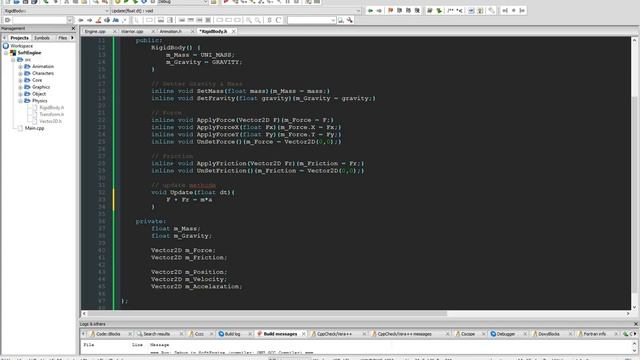Open the Search results tab
Image resolution: width=640 pixels, height=360 pixels.
[x=156, y=334]
